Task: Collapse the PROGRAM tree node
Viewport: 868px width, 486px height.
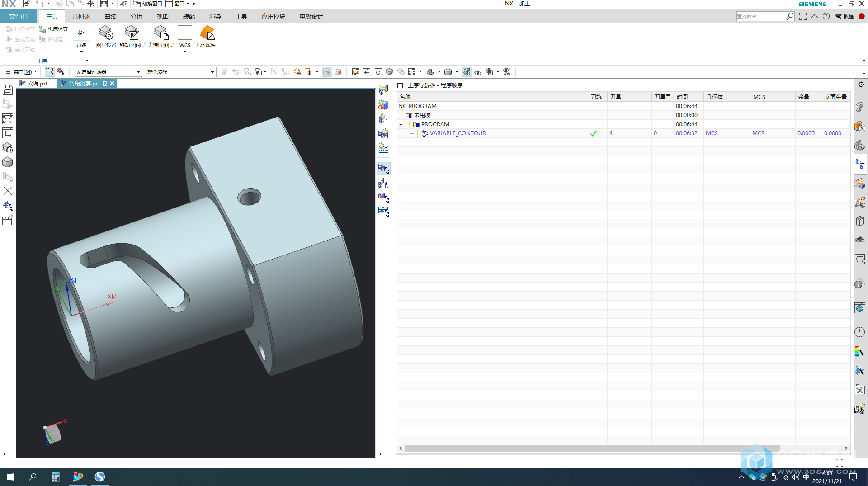Action: [x=401, y=124]
